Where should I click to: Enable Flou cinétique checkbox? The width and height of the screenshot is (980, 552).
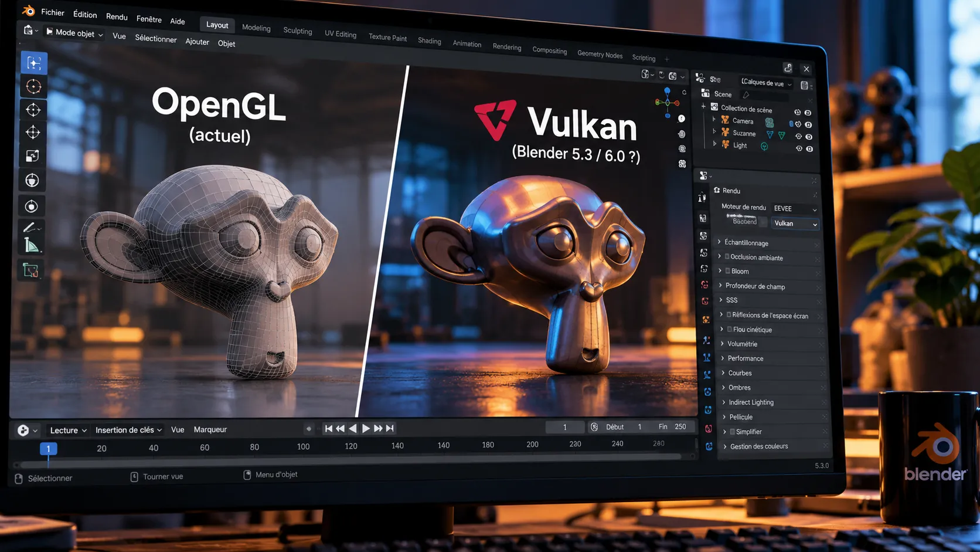(x=729, y=329)
